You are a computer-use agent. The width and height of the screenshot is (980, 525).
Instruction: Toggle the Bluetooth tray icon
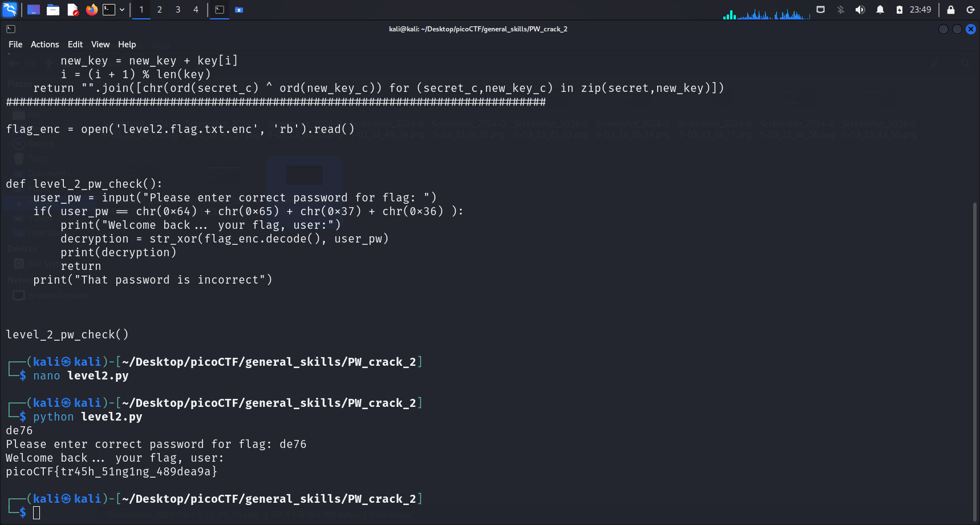tap(840, 10)
